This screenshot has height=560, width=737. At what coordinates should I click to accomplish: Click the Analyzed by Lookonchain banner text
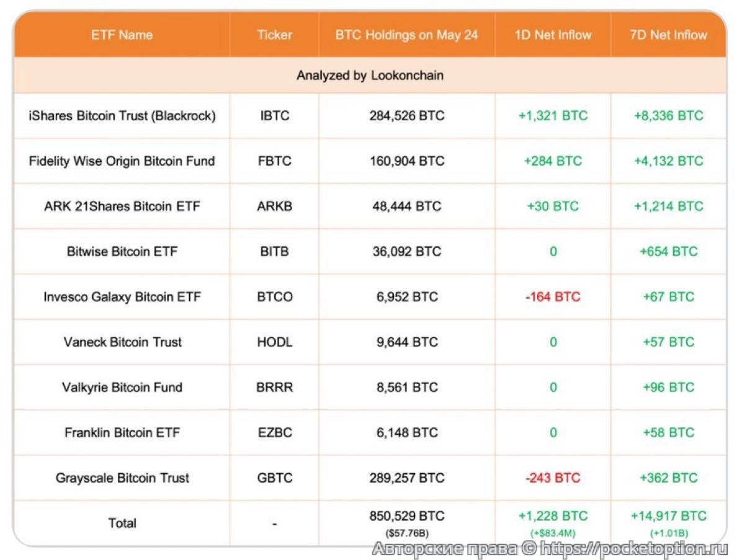370,76
